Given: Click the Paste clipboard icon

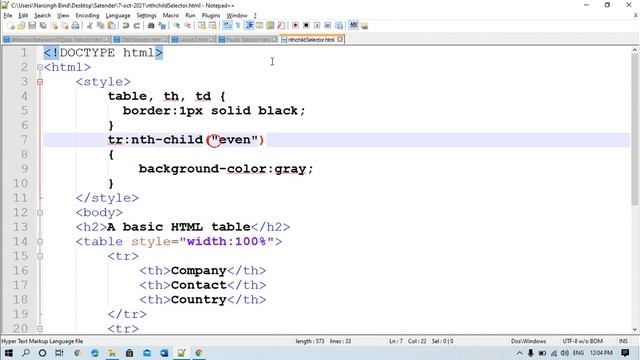Looking at the screenshot, I should [x=111, y=26].
